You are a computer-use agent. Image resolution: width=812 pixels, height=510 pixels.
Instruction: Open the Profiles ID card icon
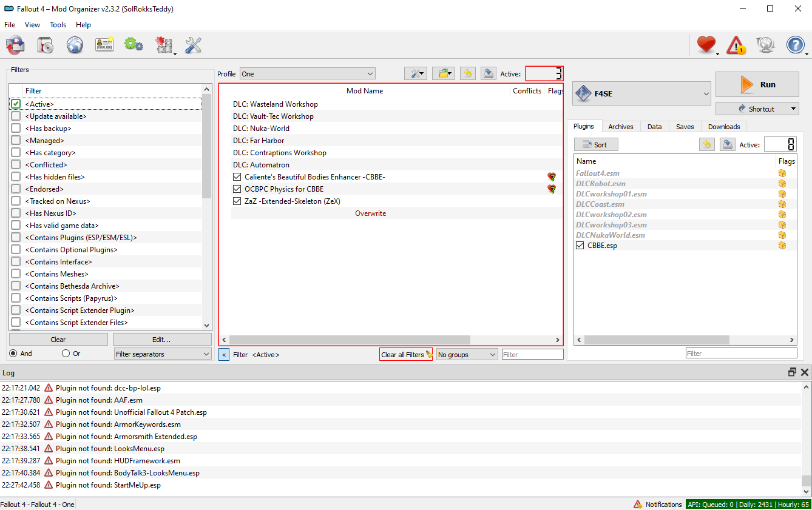pos(104,45)
